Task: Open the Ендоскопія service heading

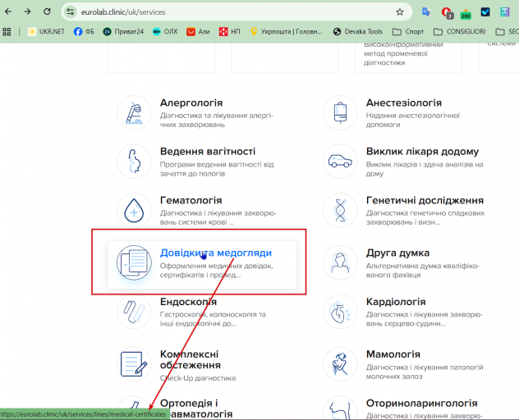Action: [x=189, y=302]
